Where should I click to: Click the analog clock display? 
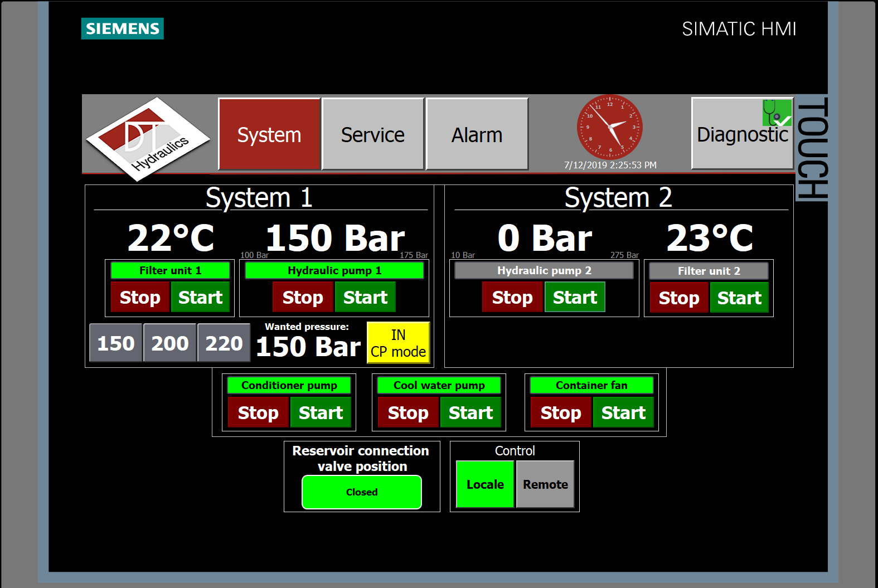tap(609, 128)
